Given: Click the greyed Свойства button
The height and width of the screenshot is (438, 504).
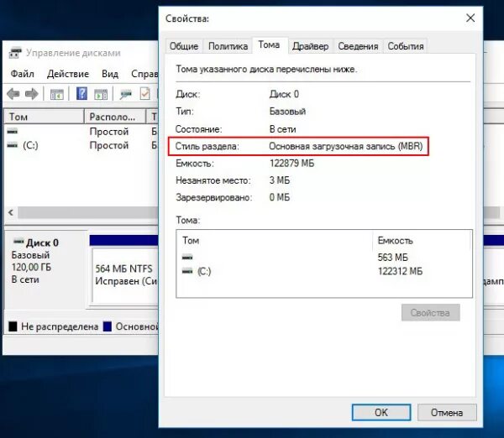Looking at the screenshot, I should click(430, 312).
